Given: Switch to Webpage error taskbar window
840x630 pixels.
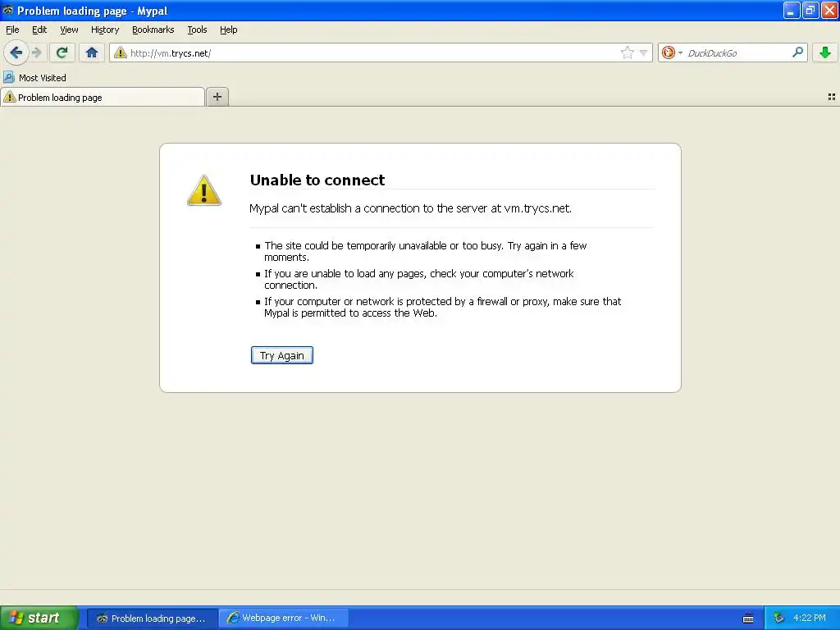Looking at the screenshot, I should click(283, 619).
